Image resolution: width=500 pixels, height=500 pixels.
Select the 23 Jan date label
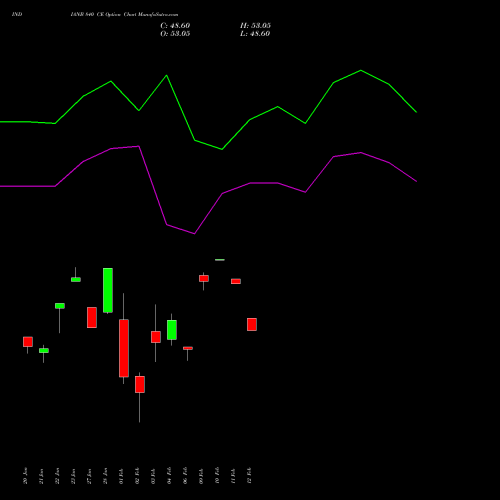(x=73, y=476)
